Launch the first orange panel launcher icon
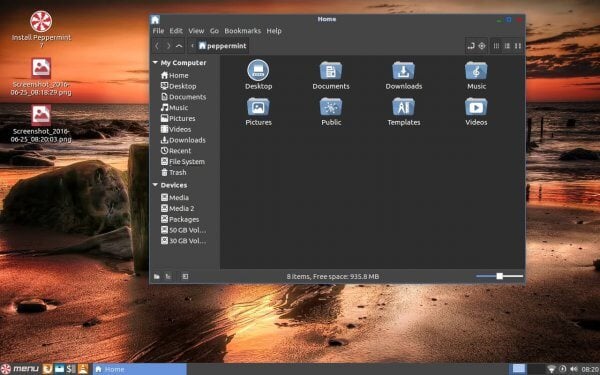600x375 pixels. (47, 369)
